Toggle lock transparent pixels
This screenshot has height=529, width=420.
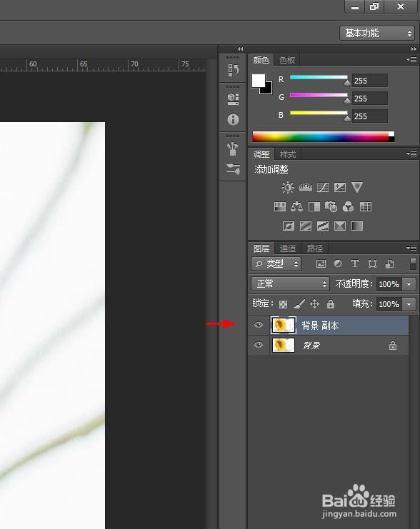284,304
